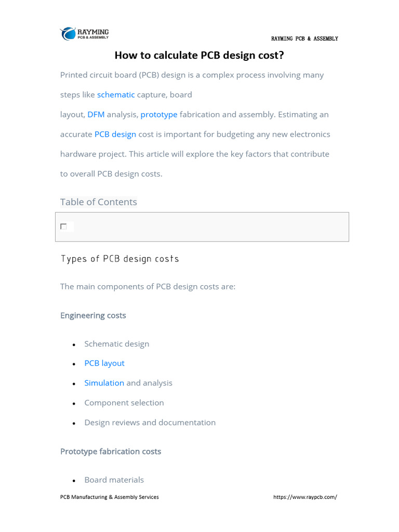The height and width of the screenshot is (532, 399).
Task: Click the "Schematic design" bullet item
Action: (117, 344)
